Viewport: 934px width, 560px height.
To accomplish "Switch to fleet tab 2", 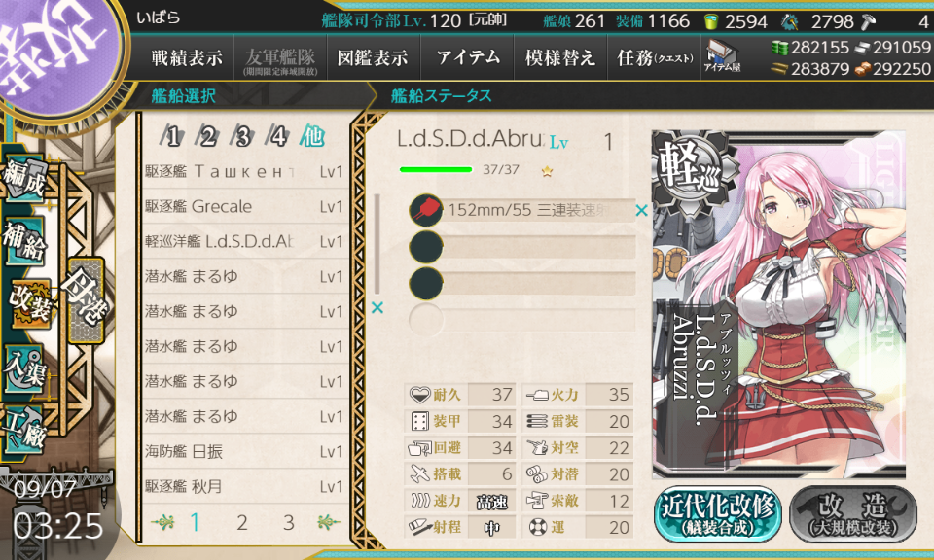I will (206, 136).
